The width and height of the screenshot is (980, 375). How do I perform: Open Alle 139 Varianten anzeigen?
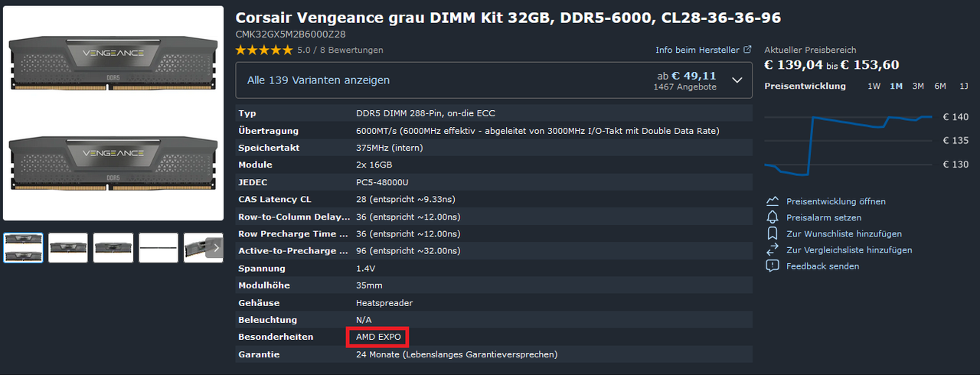coord(318,80)
